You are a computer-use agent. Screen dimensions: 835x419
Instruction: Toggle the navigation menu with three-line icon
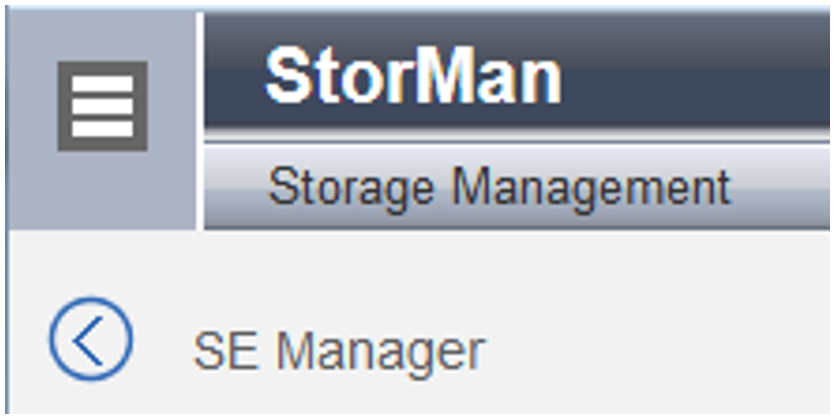pos(102,106)
